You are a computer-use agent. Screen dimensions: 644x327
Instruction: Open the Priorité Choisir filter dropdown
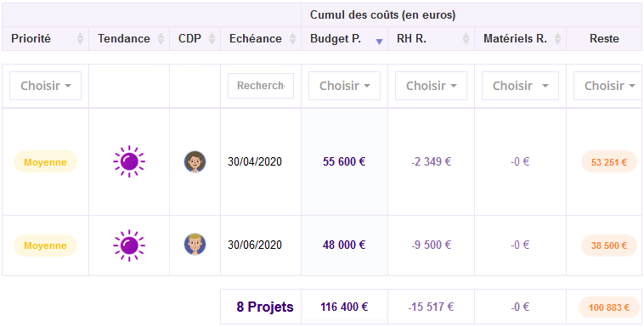coord(46,86)
